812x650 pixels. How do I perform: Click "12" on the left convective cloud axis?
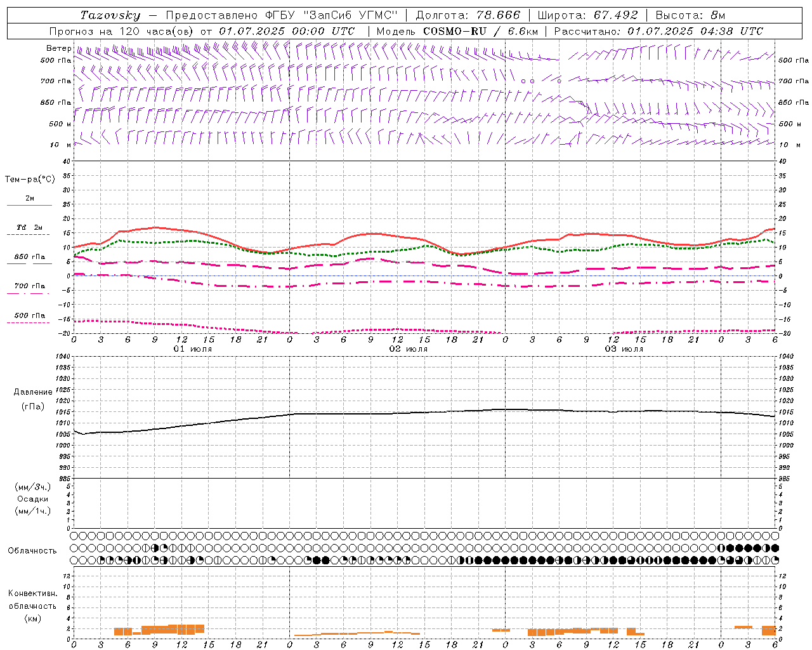coord(67,576)
